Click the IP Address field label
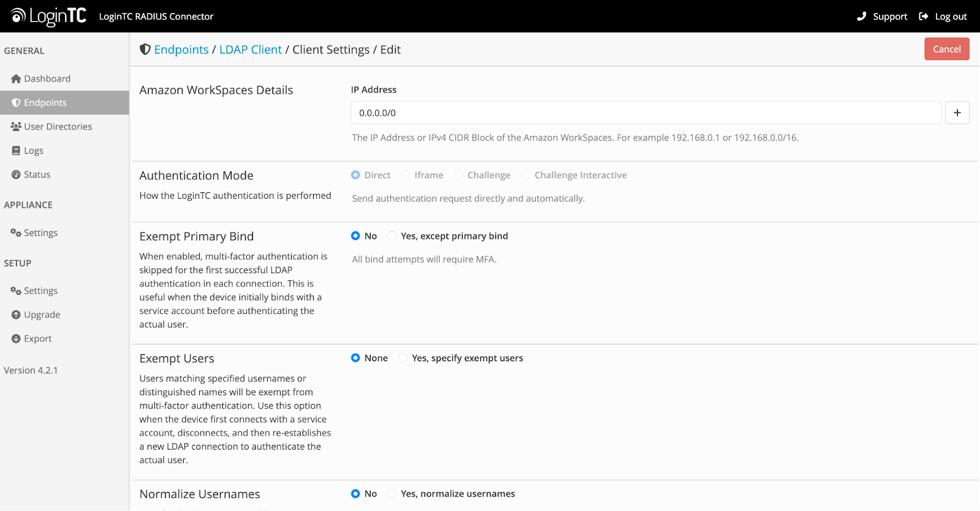This screenshot has height=511, width=980. 374,89
